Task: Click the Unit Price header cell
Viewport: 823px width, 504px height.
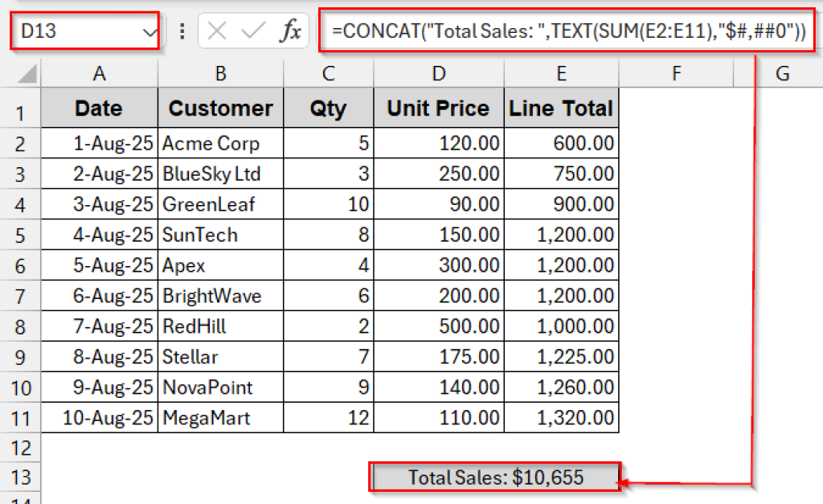Action: pos(438,108)
